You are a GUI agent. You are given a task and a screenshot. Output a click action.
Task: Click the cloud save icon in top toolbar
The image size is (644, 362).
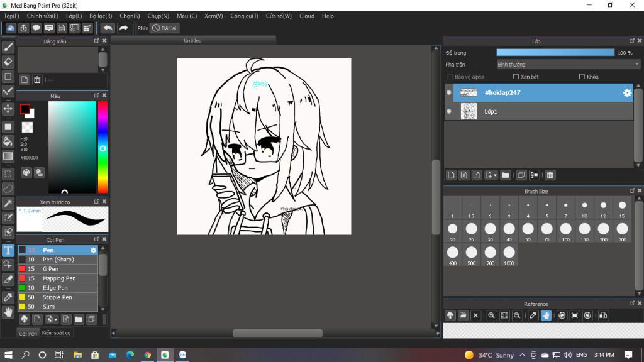point(11,28)
